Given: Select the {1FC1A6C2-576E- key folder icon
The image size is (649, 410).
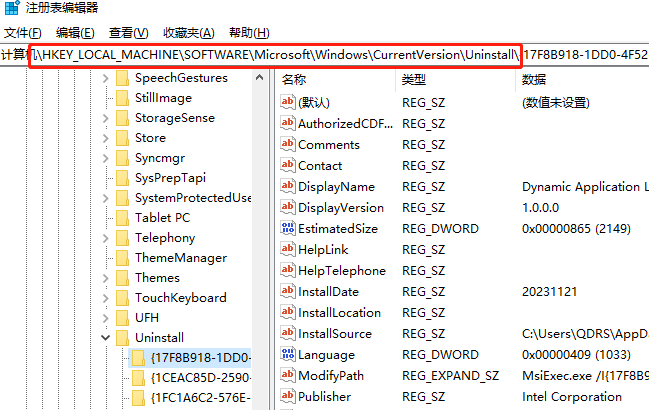Looking at the screenshot, I should point(138,398).
